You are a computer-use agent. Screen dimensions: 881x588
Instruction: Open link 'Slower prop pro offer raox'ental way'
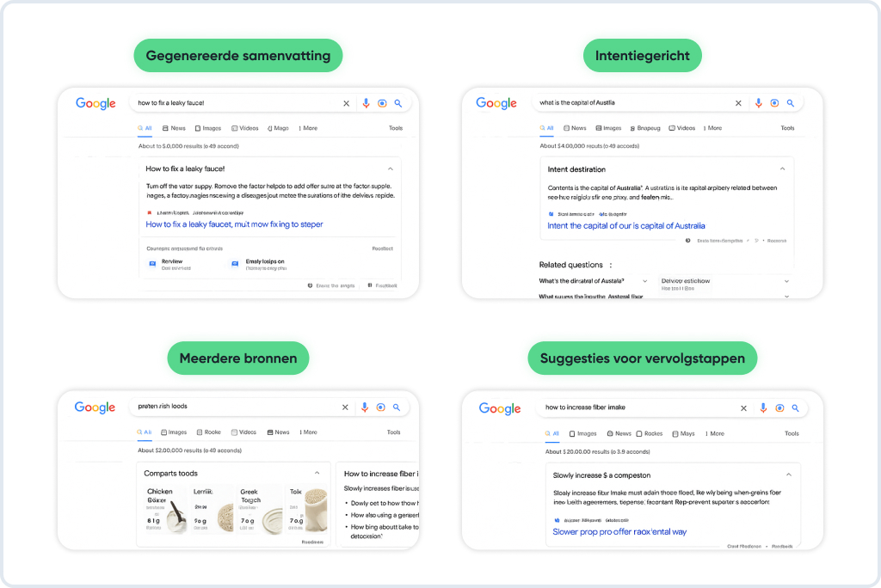(619, 532)
